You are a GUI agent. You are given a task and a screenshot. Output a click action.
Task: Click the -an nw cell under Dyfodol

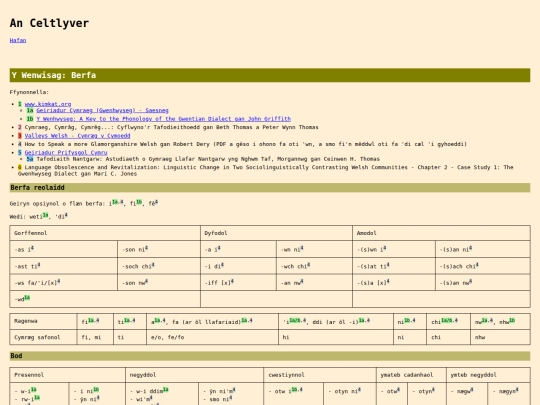coord(314,283)
